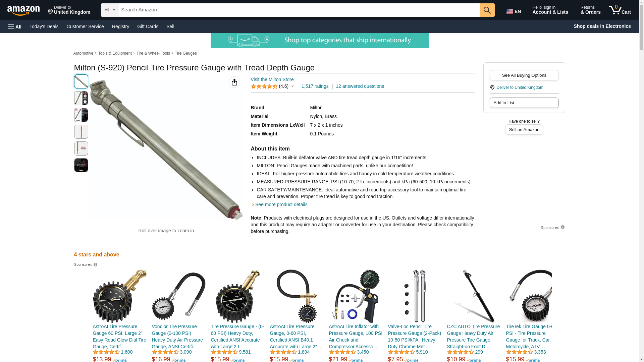Click Tire Gauges breadcrumb link
This screenshot has width=644, height=362.
(x=185, y=53)
